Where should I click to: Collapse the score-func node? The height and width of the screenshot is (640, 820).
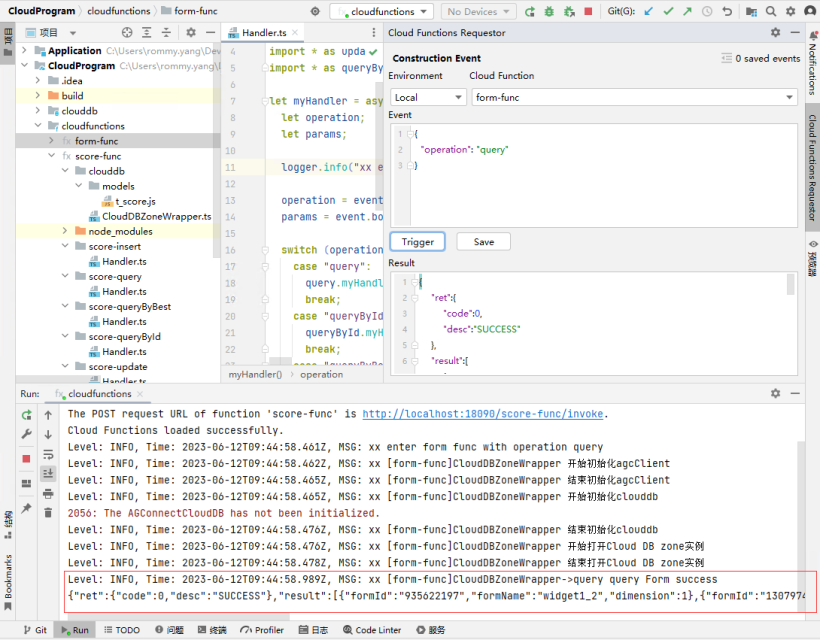coord(51,155)
